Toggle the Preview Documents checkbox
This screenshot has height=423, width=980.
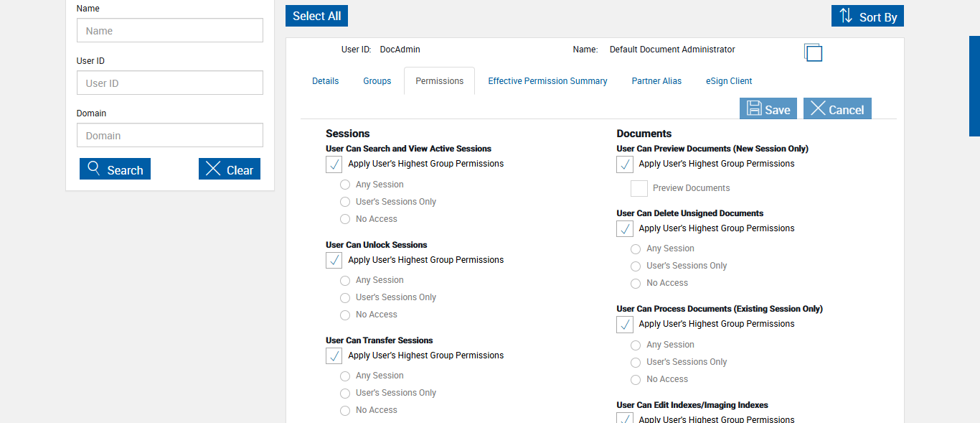point(639,189)
